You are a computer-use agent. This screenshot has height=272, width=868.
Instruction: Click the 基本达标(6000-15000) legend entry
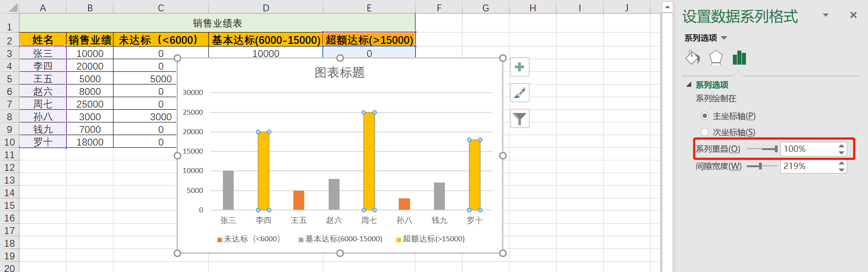point(340,239)
